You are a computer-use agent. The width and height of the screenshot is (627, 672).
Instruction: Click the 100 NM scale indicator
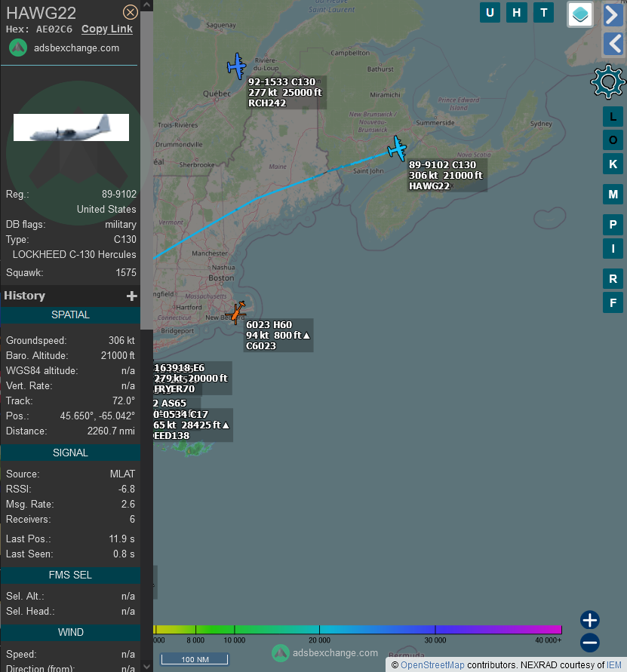(x=195, y=659)
